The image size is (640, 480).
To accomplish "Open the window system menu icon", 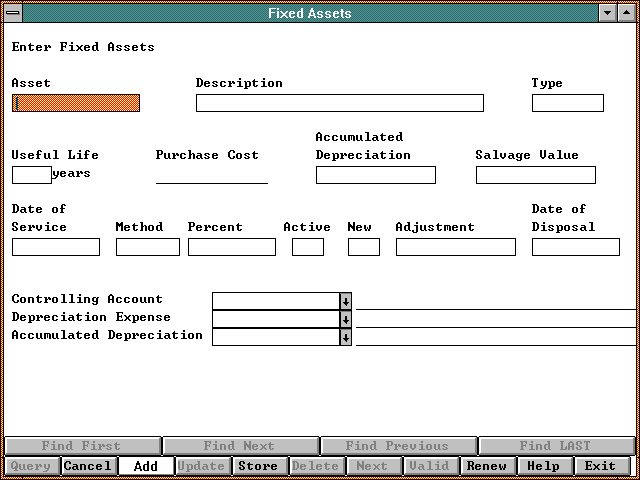I will 12,13.
